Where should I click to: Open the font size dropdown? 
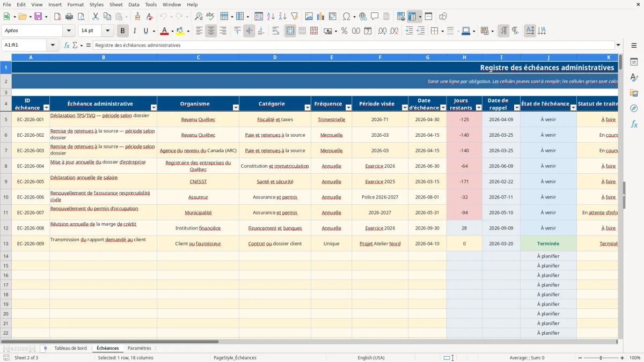[108, 31]
